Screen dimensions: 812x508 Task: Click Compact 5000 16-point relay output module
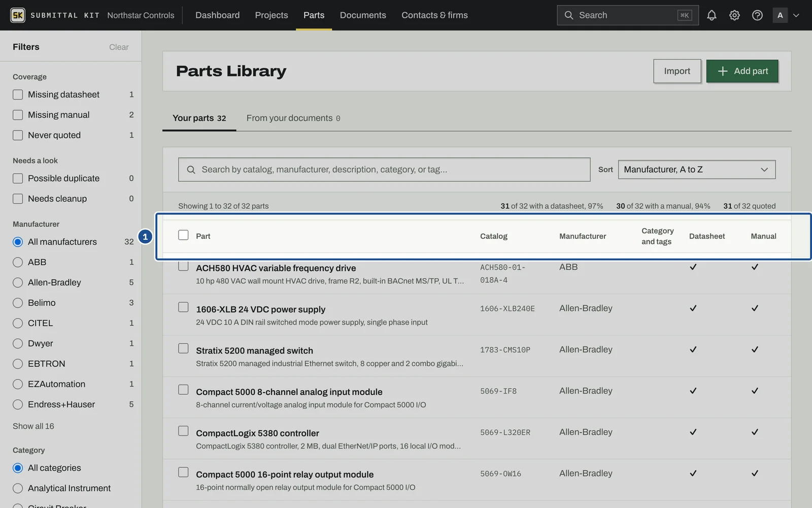[x=285, y=474]
